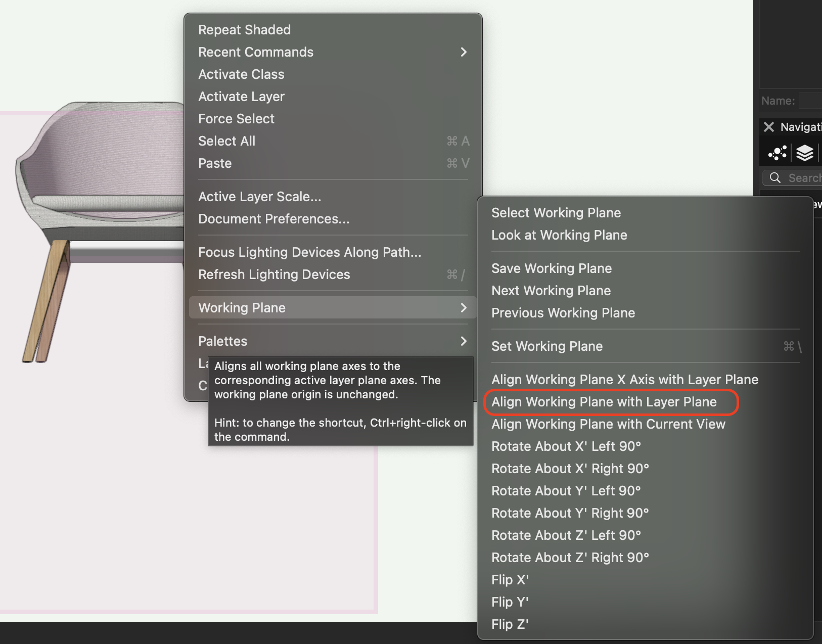822x644 pixels.
Task: Click Repeat Shaded in context menu
Action: pyautogui.click(x=244, y=30)
